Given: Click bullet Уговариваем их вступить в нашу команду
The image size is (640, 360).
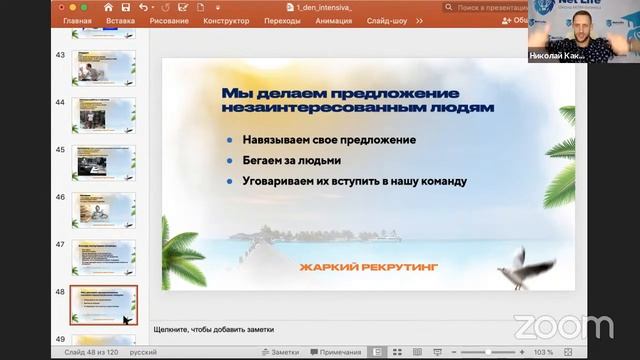Looking at the screenshot, I should point(354,181).
